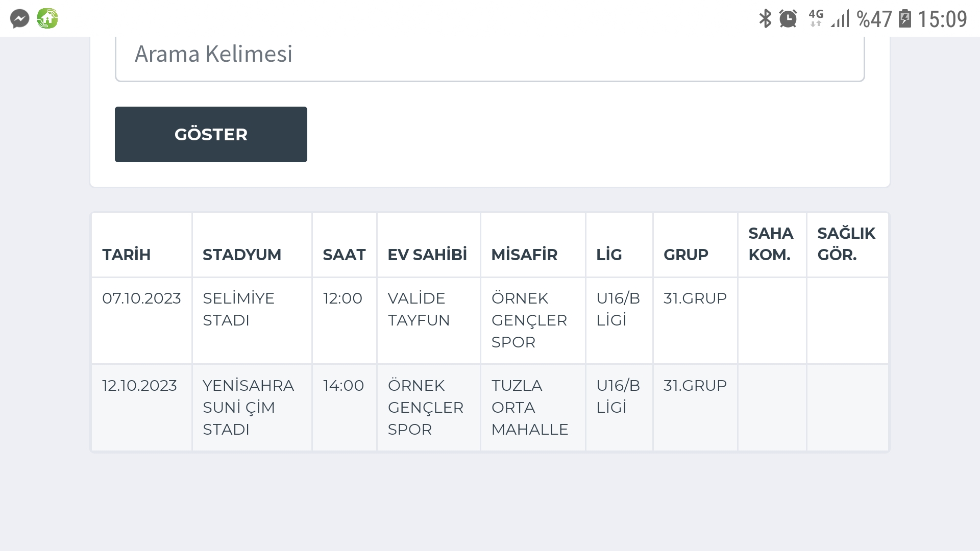Select the STADYUM column header

click(x=252, y=245)
